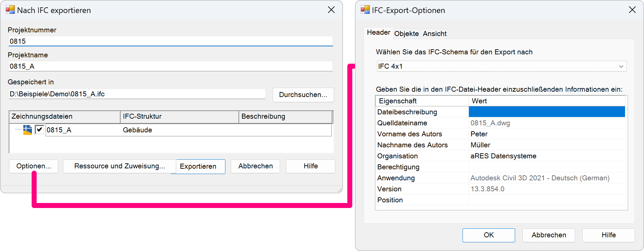Click Durchsuchen to browse save location
This screenshot has width=644, height=251.
[303, 95]
